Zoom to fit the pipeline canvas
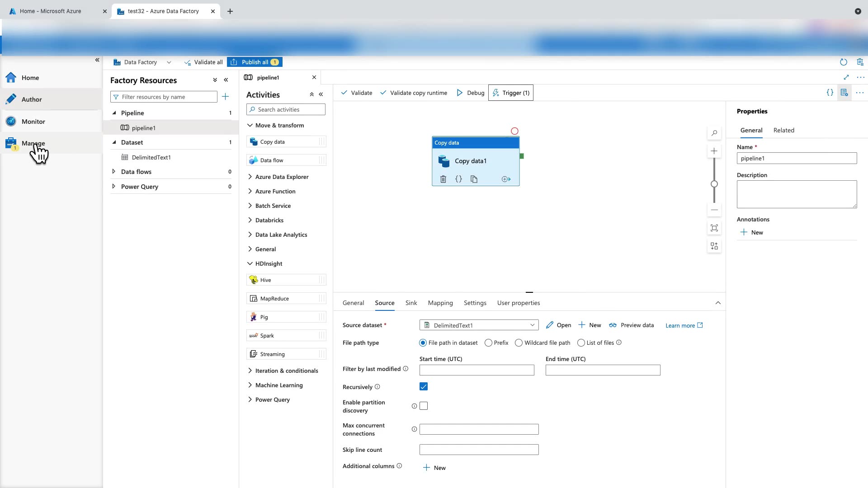 click(714, 228)
